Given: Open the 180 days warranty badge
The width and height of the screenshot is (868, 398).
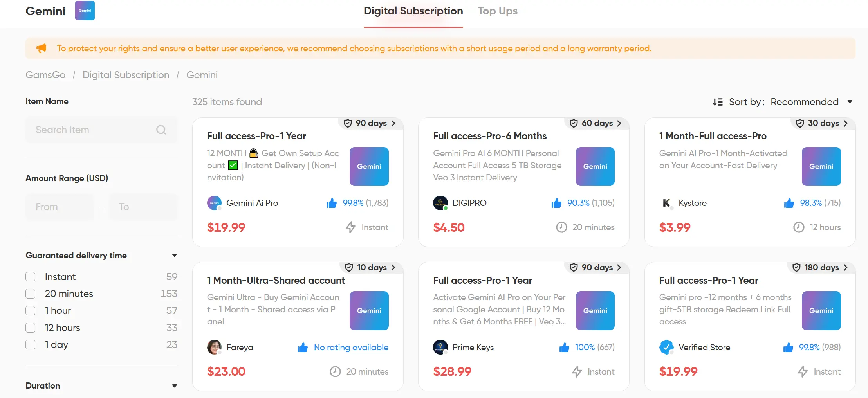Looking at the screenshot, I should coord(821,267).
